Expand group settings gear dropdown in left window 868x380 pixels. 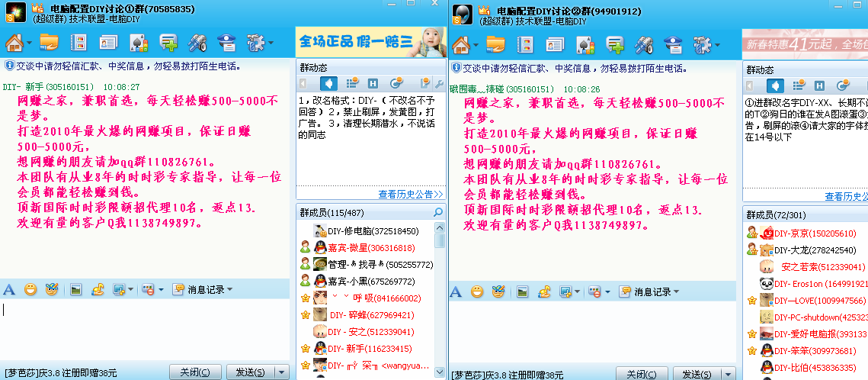(272, 42)
